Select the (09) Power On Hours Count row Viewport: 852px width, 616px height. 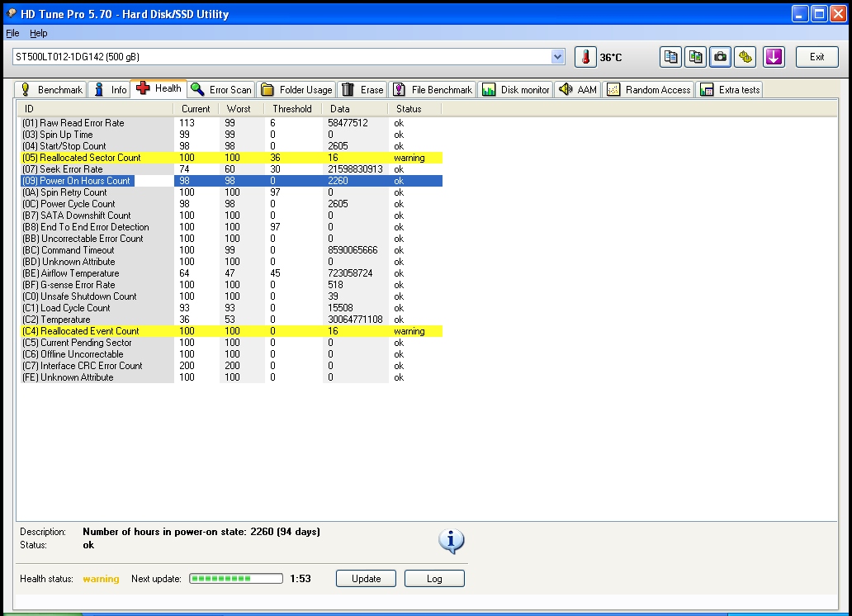pos(231,181)
